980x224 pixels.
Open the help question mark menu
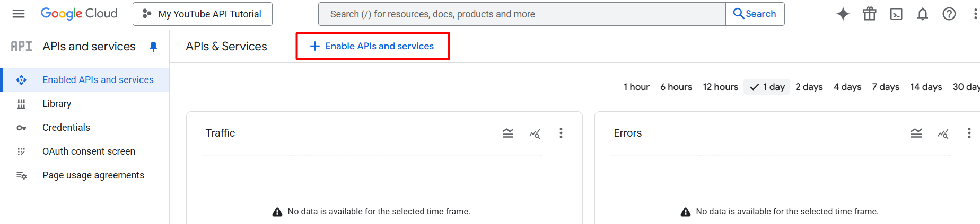tap(949, 14)
